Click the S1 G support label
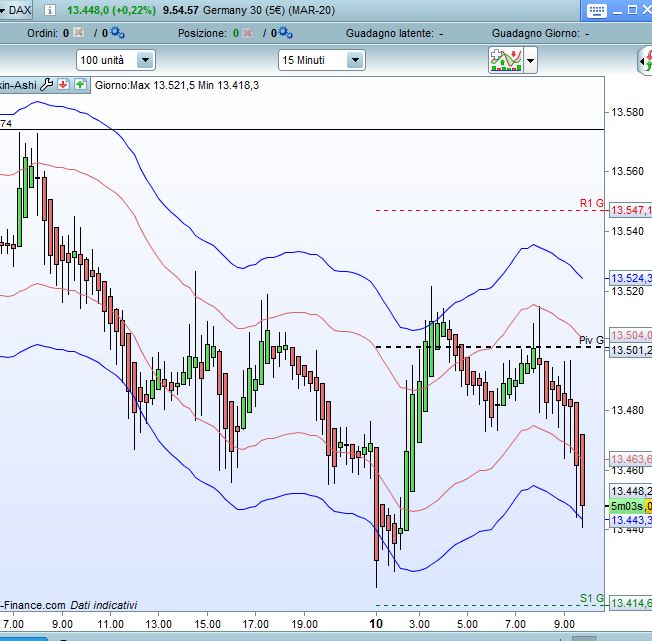 click(x=592, y=598)
